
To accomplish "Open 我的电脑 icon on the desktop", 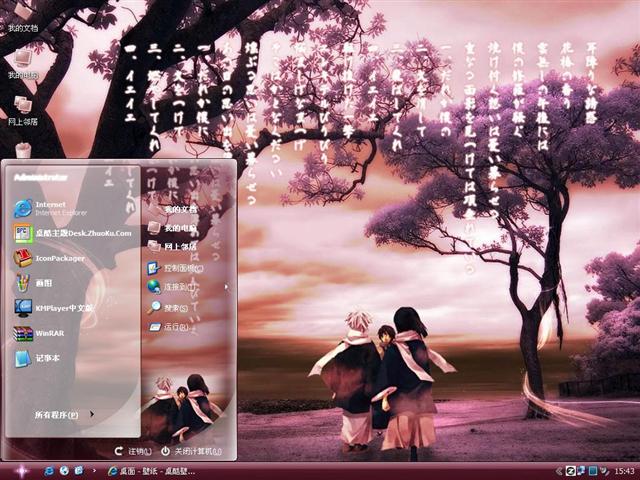I will pyautogui.click(x=23, y=64).
